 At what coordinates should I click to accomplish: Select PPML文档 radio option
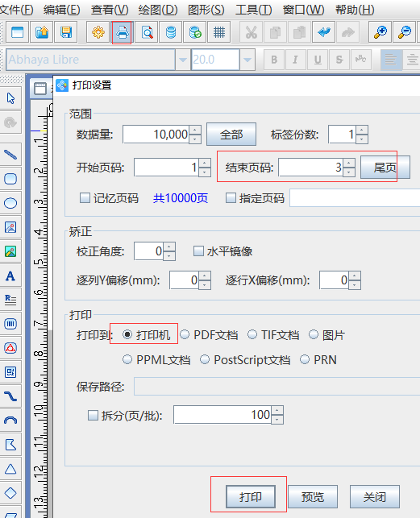tap(127, 359)
